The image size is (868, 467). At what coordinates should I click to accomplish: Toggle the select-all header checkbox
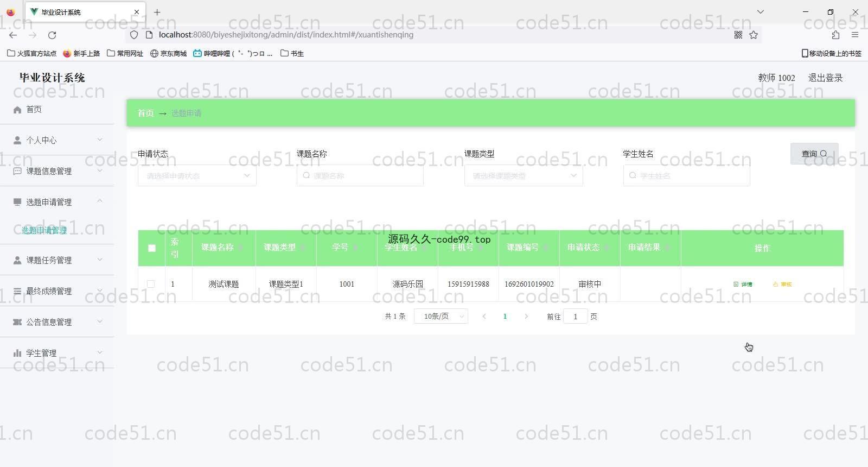[152, 248]
